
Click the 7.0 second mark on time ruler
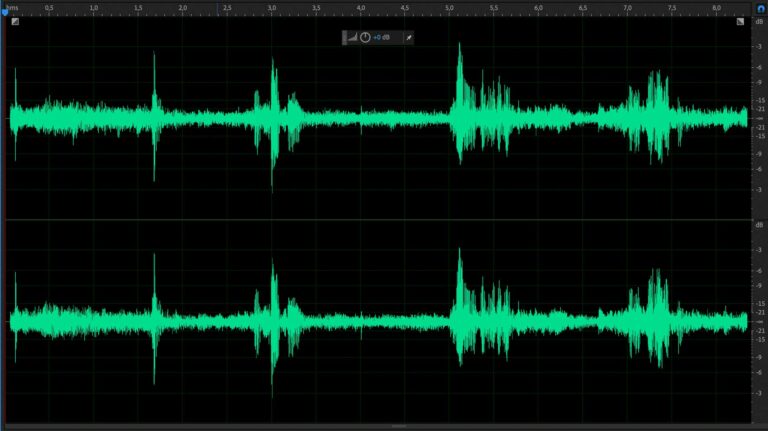point(627,8)
